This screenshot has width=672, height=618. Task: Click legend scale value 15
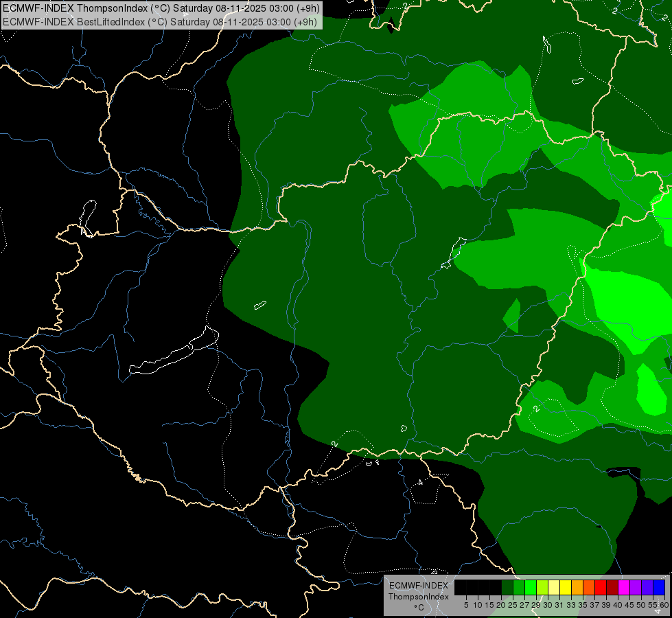pyautogui.click(x=489, y=605)
